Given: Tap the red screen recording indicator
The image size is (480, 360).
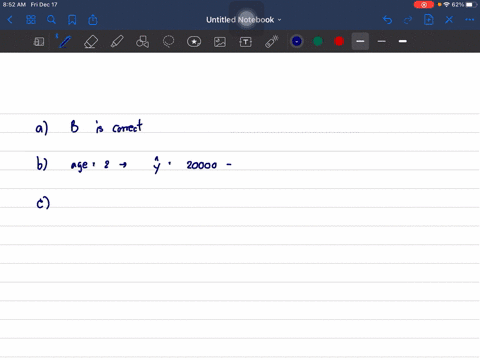Looking at the screenshot, I should [x=424, y=5].
